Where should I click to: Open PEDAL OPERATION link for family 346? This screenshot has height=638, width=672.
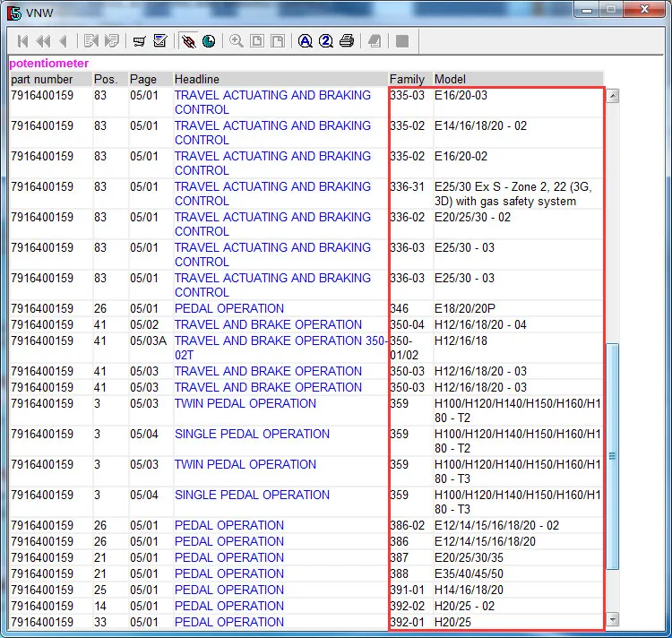(228, 308)
